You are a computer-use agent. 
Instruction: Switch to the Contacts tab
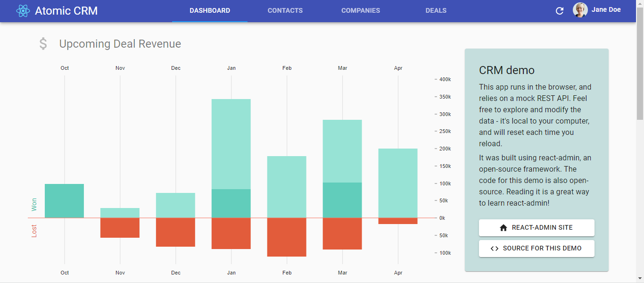tap(285, 10)
